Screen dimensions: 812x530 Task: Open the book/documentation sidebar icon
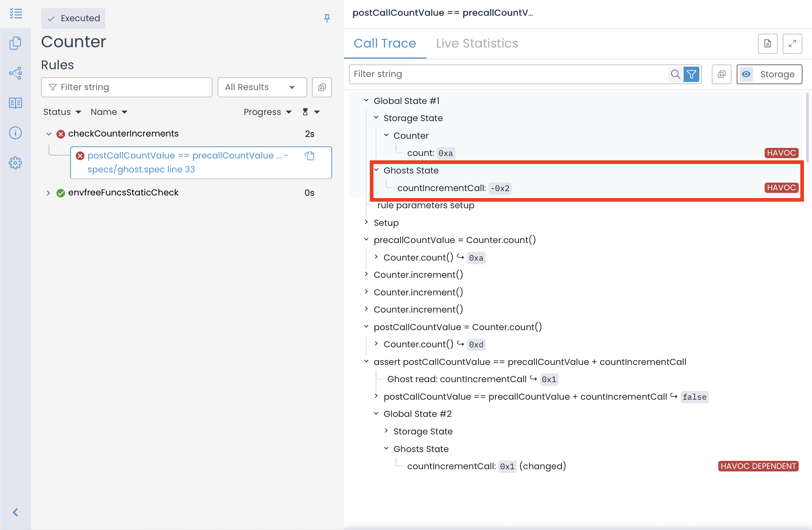(15, 103)
